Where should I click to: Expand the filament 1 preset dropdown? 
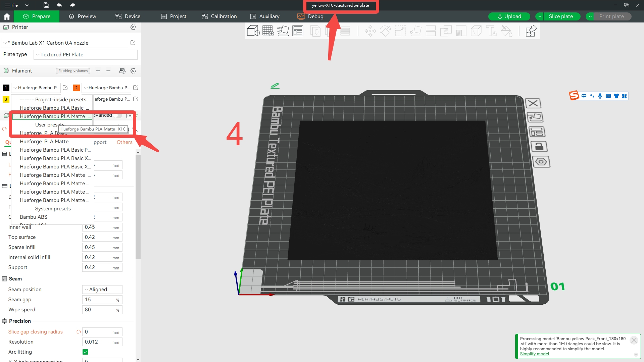(36, 88)
